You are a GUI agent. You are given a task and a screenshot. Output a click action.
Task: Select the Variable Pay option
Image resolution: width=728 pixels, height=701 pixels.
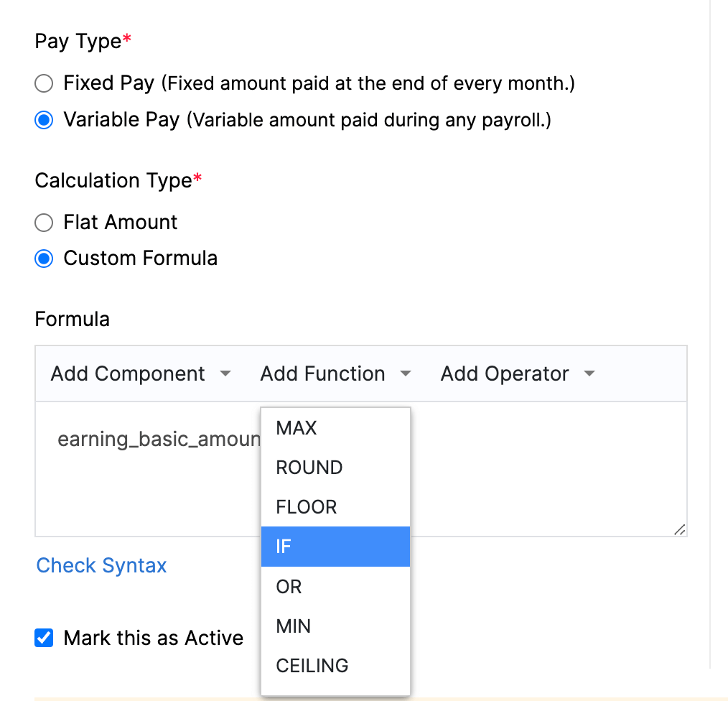[43, 120]
